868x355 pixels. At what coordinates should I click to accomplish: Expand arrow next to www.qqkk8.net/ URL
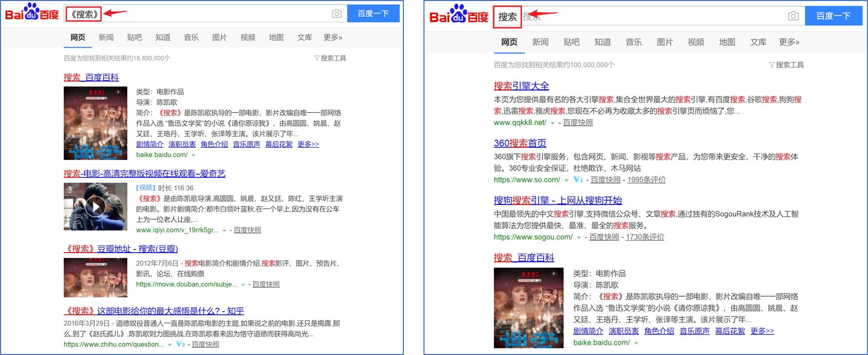[553, 123]
